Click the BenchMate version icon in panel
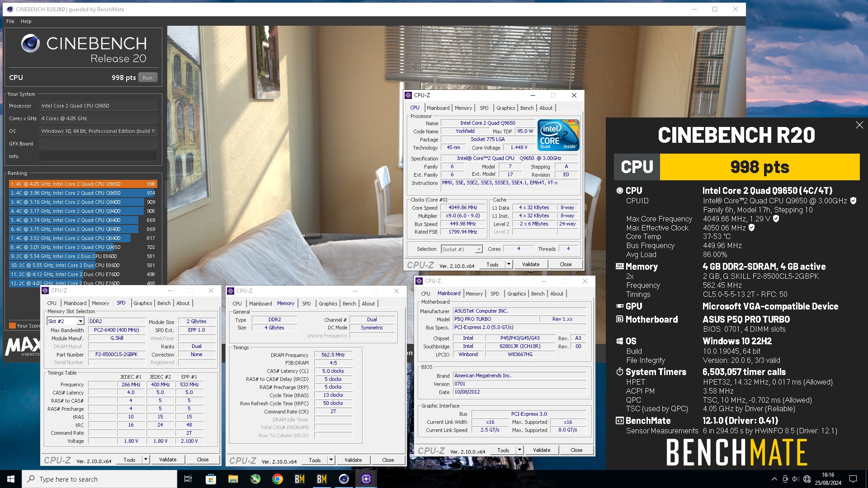This screenshot has height=488, width=868. [620, 421]
